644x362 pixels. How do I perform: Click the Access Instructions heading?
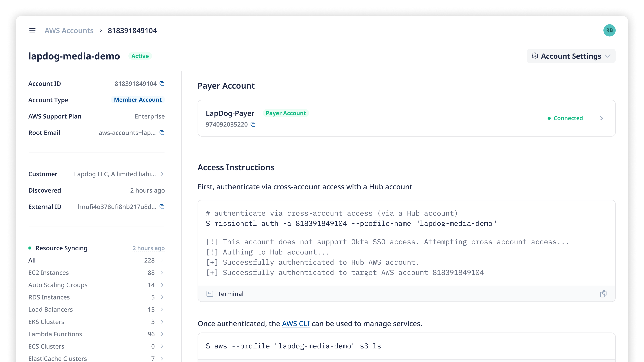[236, 167]
